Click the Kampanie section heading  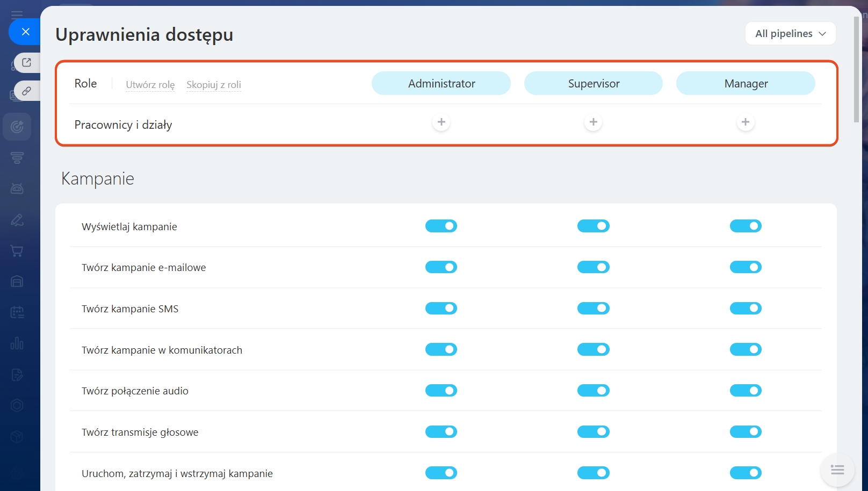(98, 178)
